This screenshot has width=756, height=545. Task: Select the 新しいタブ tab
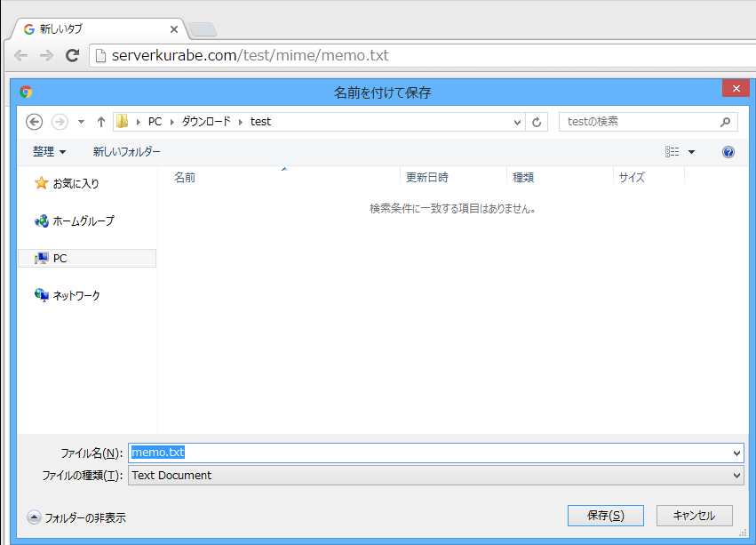tap(99, 29)
